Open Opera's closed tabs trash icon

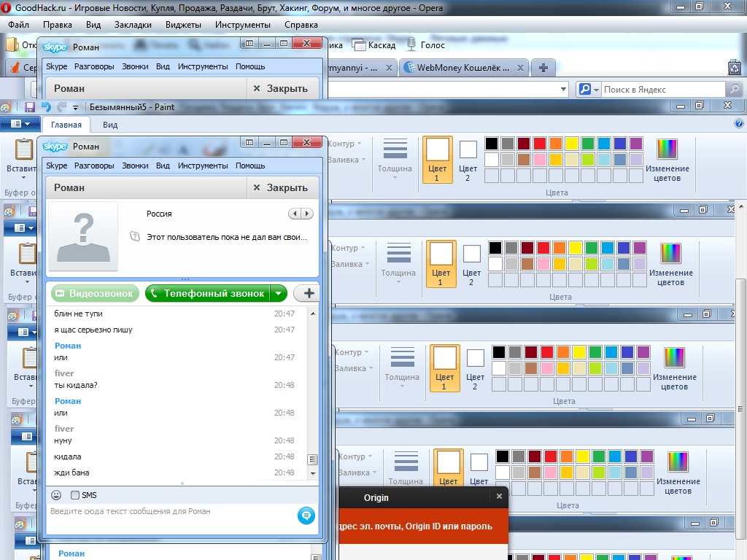[734, 68]
